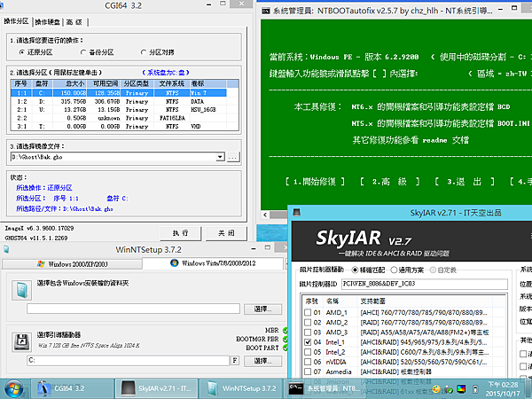
Task: Click the BOOT PART status indicator
Action: [x=285, y=348]
